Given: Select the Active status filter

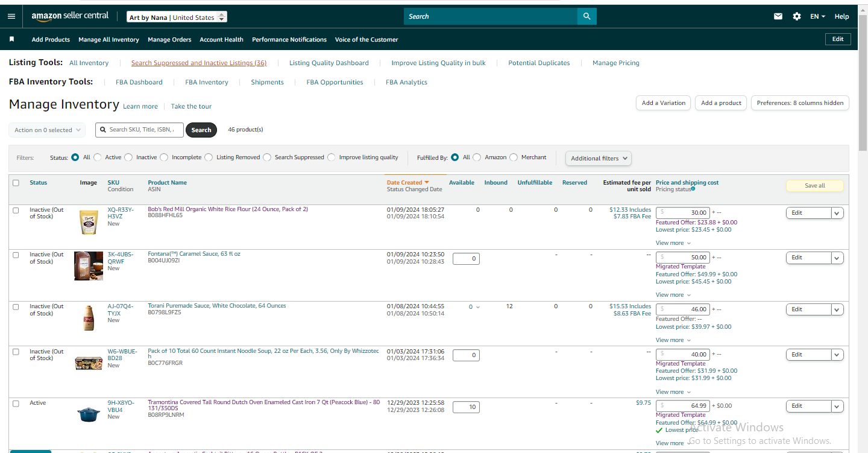Looking at the screenshot, I should click(x=98, y=157).
